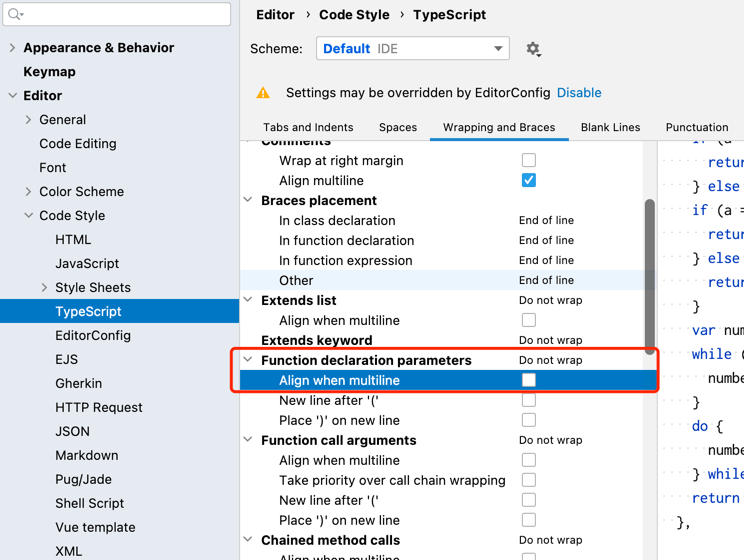Click Disable EditorConfig link
Screen dimensions: 744x560
tap(579, 93)
